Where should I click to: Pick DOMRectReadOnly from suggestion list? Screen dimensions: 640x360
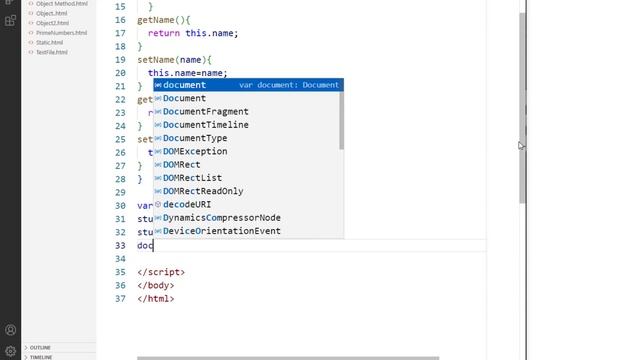[248, 191]
